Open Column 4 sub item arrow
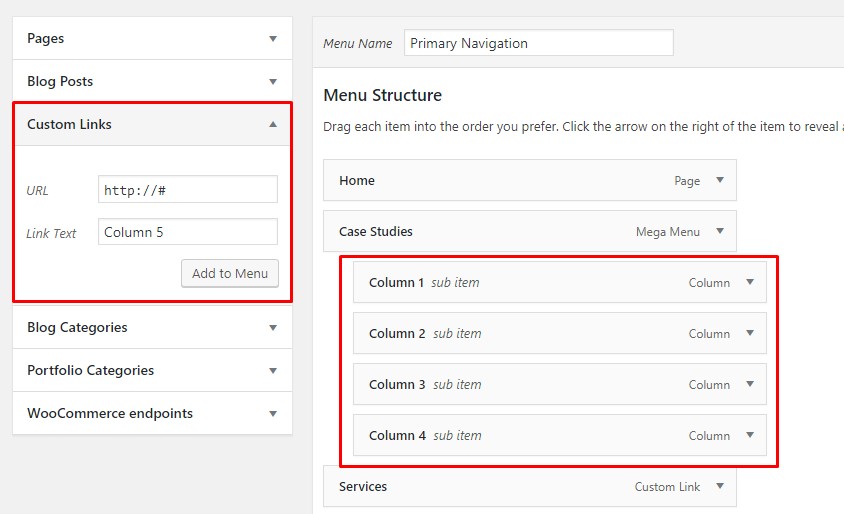 pyautogui.click(x=750, y=436)
